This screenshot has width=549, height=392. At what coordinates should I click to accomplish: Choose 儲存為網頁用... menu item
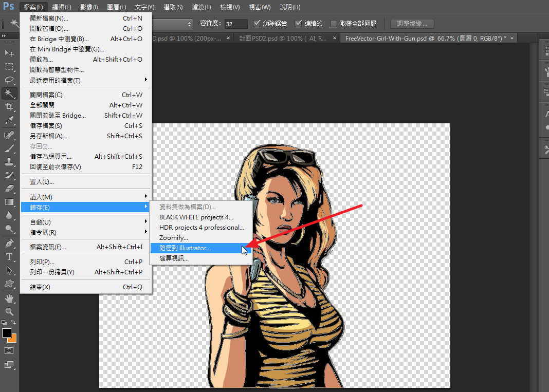click(86, 157)
